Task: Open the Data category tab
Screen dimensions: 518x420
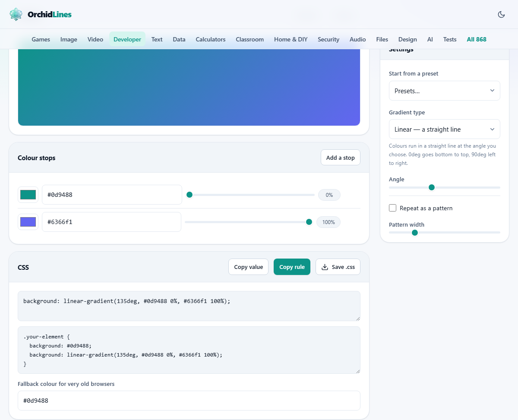Action: (x=179, y=39)
